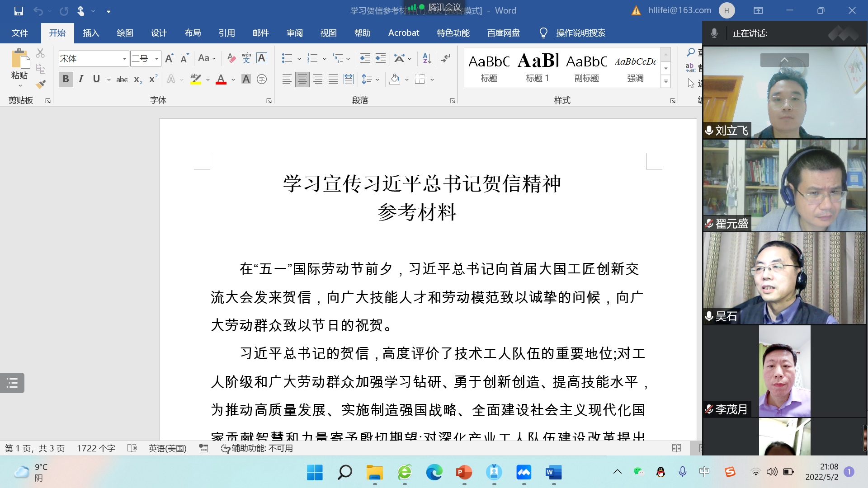868x488 pixels.
Task: Open the 文件 menu
Action: pyautogui.click(x=20, y=33)
